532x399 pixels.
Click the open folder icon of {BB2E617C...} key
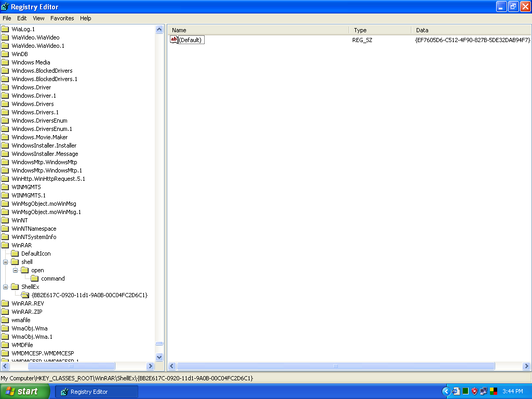(x=25, y=295)
